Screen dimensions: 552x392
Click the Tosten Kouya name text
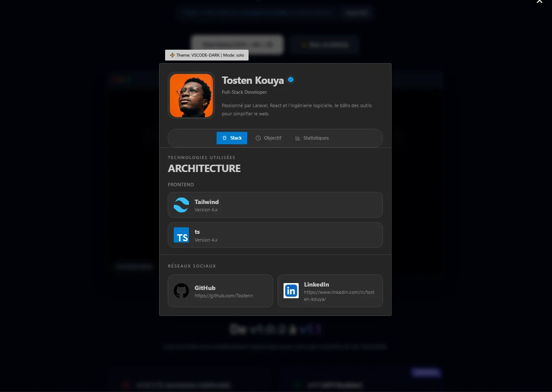[252, 80]
